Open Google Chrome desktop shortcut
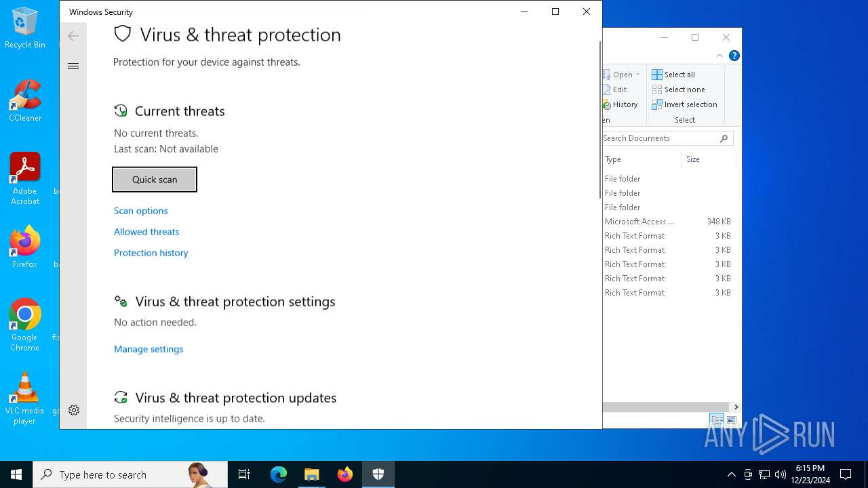The height and width of the screenshot is (488, 868). [x=25, y=325]
